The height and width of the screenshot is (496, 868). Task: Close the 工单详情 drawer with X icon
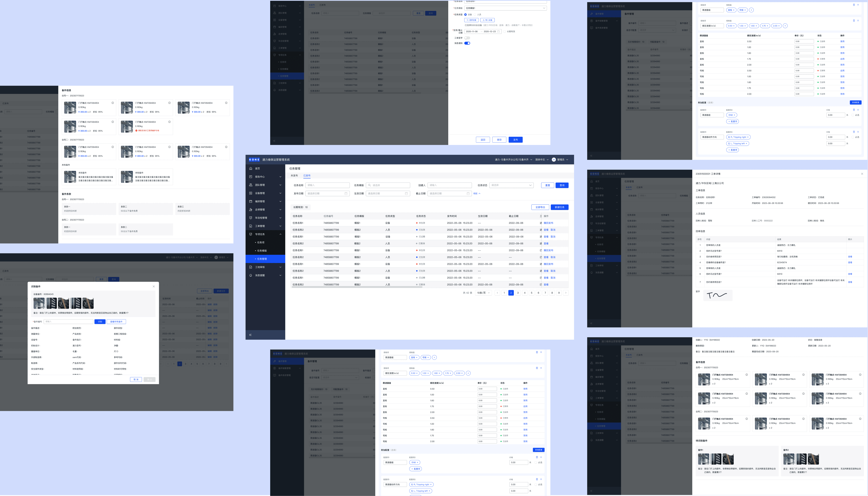[x=862, y=174]
